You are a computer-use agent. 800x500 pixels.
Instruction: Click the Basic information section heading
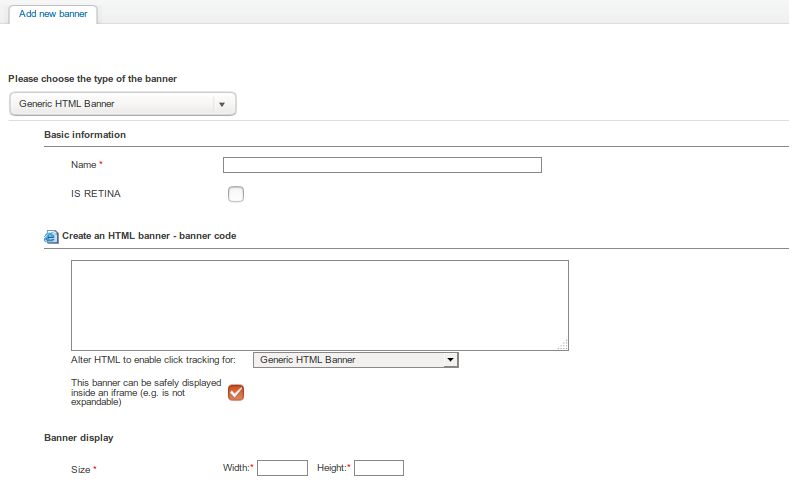(x=85, y=134)
